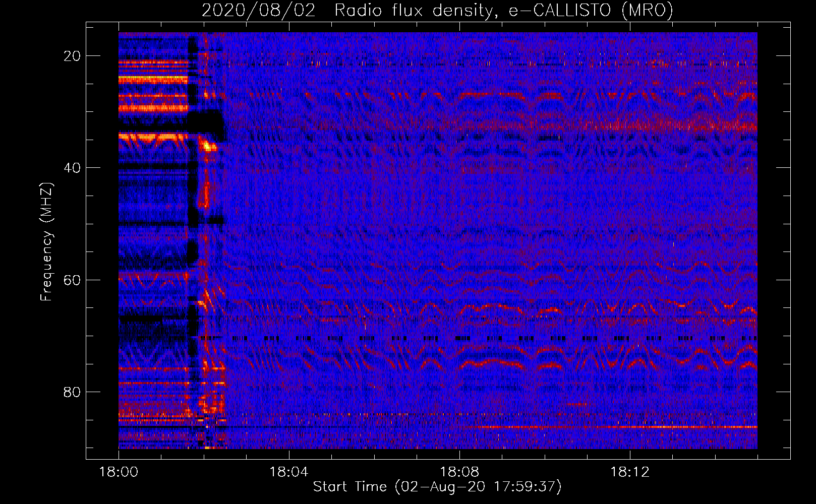Click the time tick label '18:04'
The image size is (816, 504).
point(289,472)
